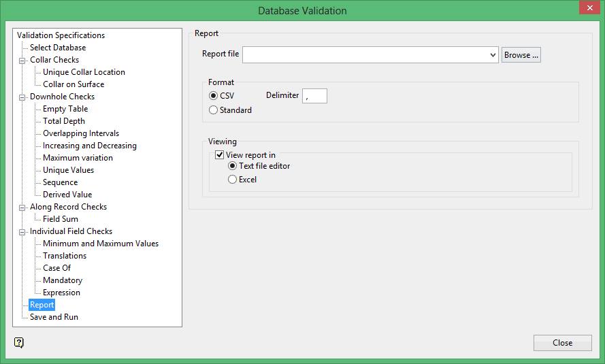Click in the Delimiter text field
605x364 pixels.
click(314, 96)
